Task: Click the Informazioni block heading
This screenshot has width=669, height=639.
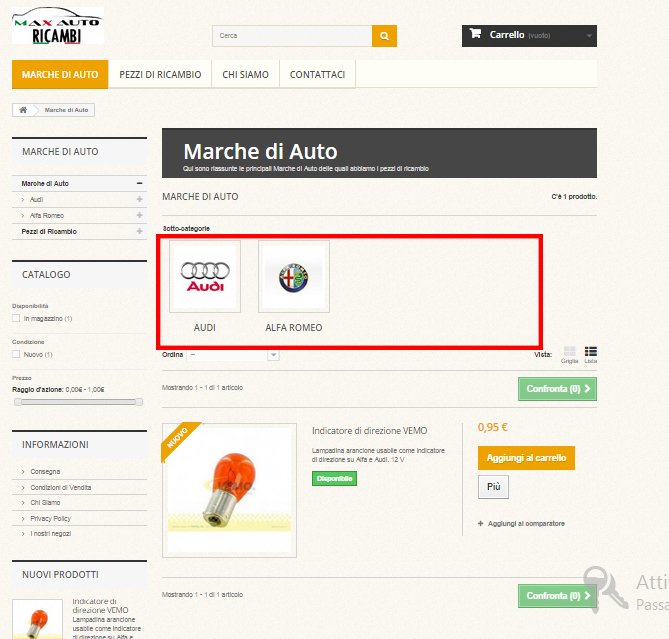Action: pos(55,445)
